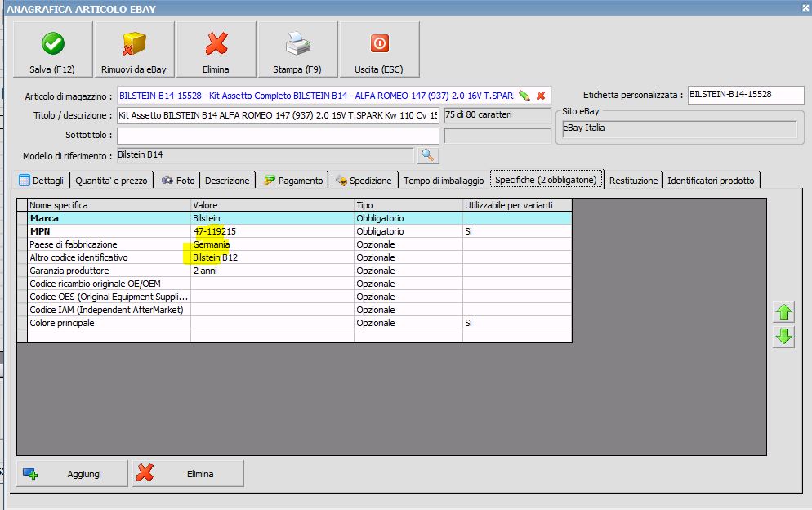Click the 2 anni value cell
812x510 pixels.
[272, 271]
